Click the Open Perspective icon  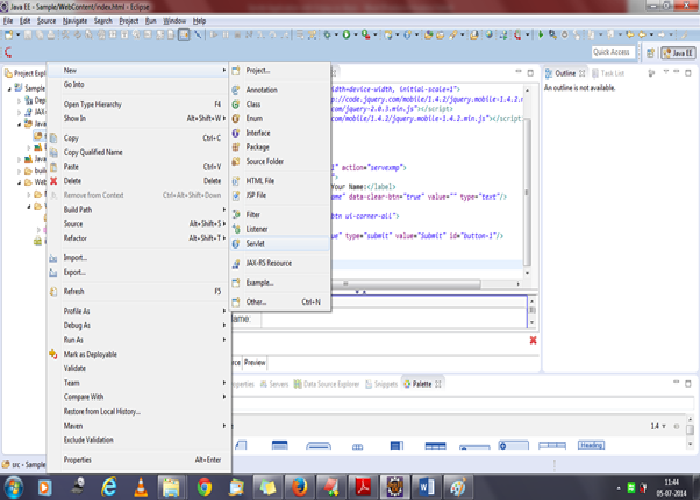pos(651,53)
